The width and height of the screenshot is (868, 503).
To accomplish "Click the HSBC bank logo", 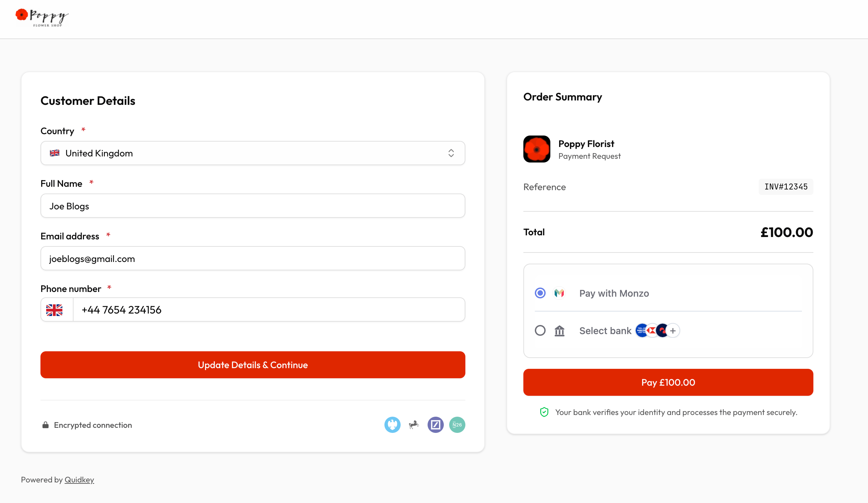I will click(x=652, y=330).
